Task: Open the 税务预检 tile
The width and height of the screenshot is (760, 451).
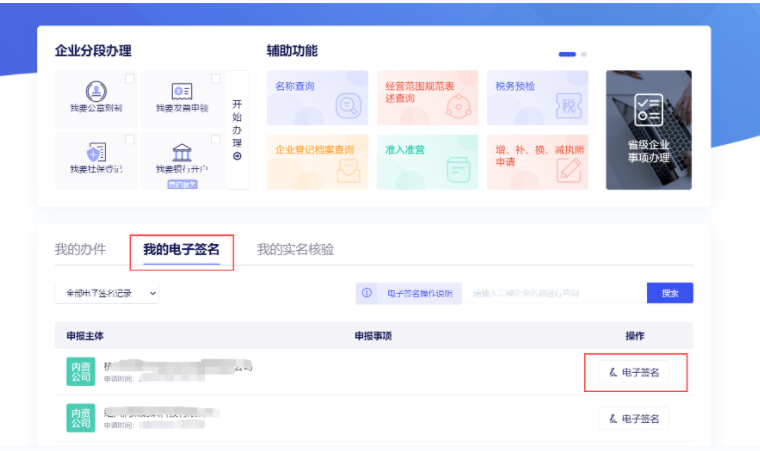Action: [537, 97]
